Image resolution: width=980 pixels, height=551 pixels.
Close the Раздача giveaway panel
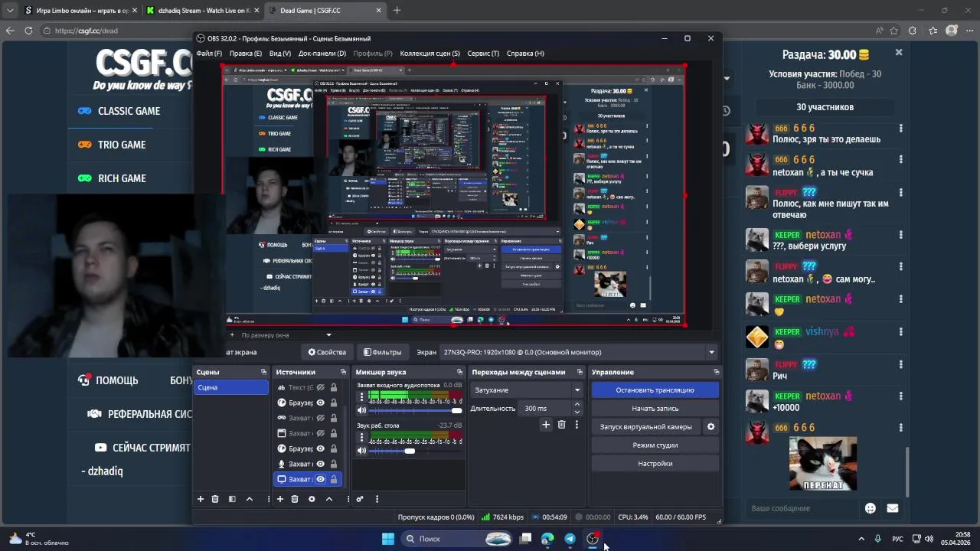coord(899,53)
